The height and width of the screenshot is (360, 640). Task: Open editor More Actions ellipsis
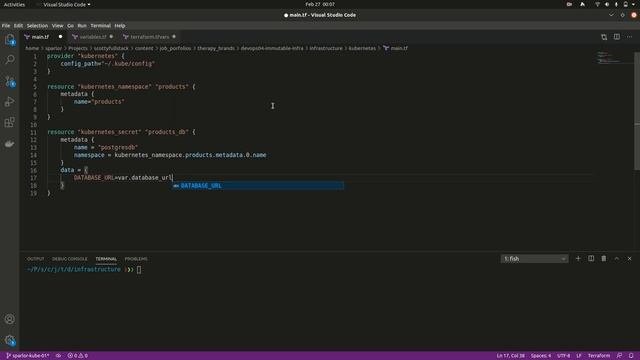629,37
